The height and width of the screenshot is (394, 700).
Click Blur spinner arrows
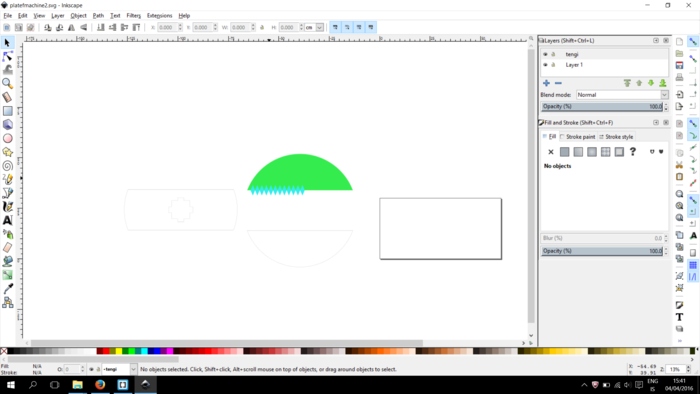point(666,238)
